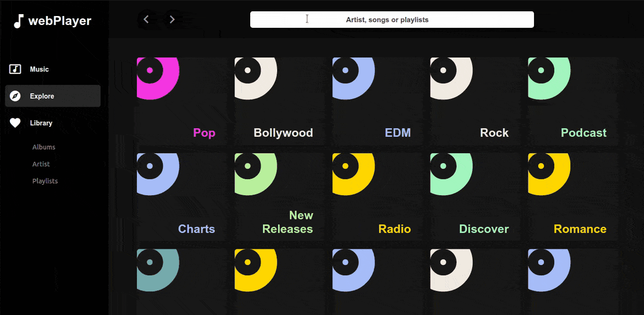Viewport: 644px width, 315px height.
Task: Open Albums under Library
Action: tap(44, 147)
